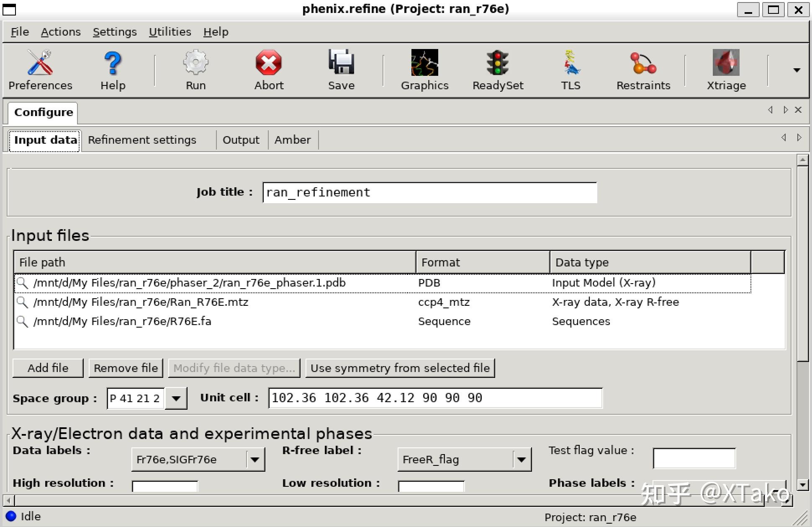Open the Utilities menu
Screen dimensions: 812x527
point(170,32)
